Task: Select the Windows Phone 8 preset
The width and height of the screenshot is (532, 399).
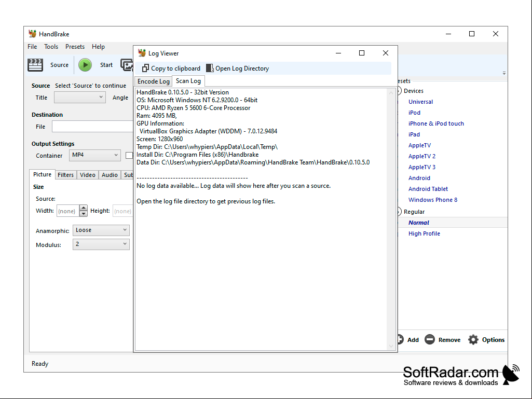Action: 432,199
